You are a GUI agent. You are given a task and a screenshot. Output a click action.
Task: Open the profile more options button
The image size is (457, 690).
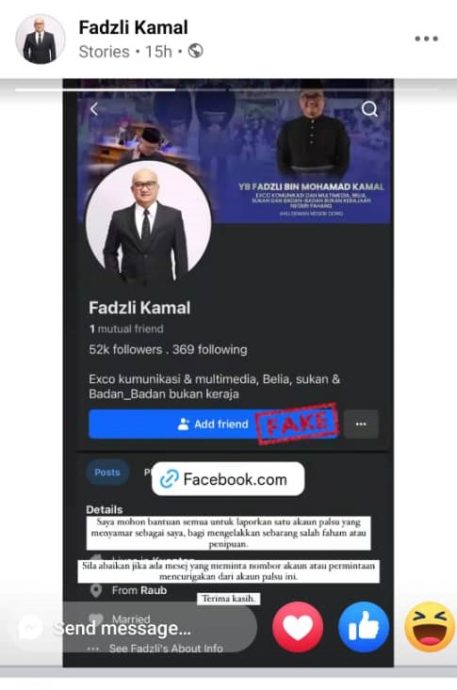pyautogui.click(x=361, y=424)
